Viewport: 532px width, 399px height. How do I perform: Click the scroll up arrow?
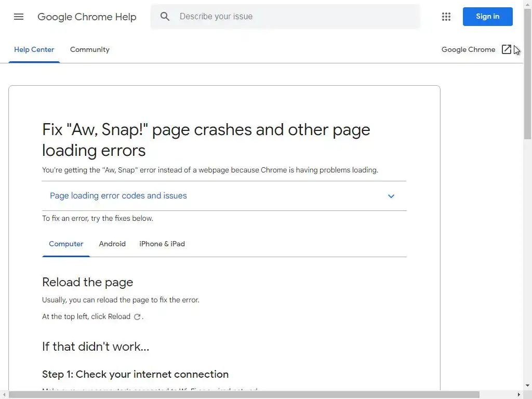(x=527, y=3)
